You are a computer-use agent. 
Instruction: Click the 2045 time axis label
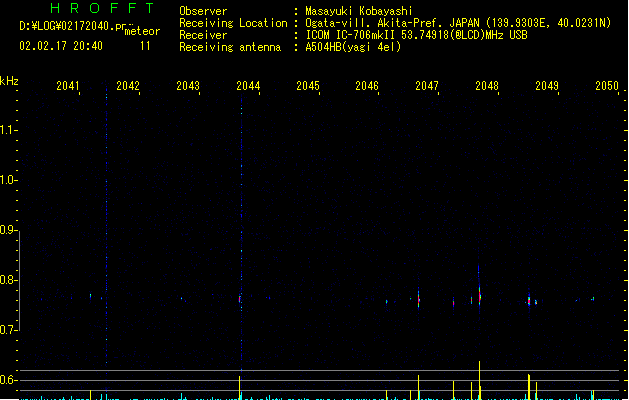click(308, 85)
